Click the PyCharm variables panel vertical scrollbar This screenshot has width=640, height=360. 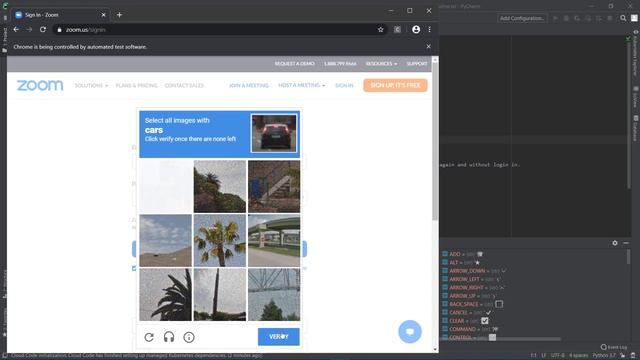[628, 257]
